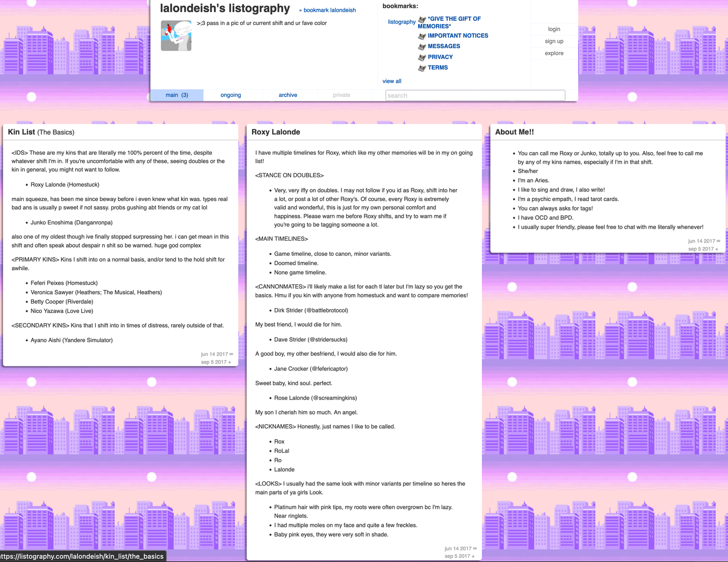
Task: Click the She/her bullet in About Me
Action: point(528,171)
